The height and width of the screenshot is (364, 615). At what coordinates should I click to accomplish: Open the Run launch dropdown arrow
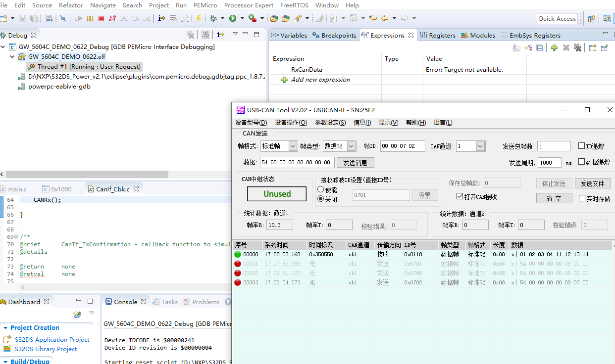click(x=242, y=18)
